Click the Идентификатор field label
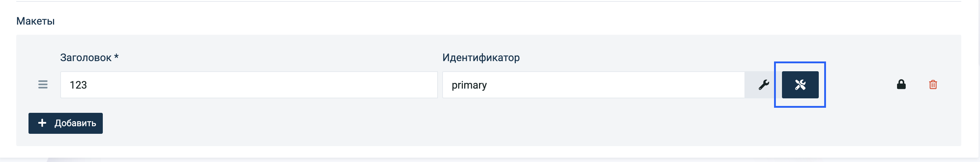Screen dimensions: 980x162 [x=481, y=57]
